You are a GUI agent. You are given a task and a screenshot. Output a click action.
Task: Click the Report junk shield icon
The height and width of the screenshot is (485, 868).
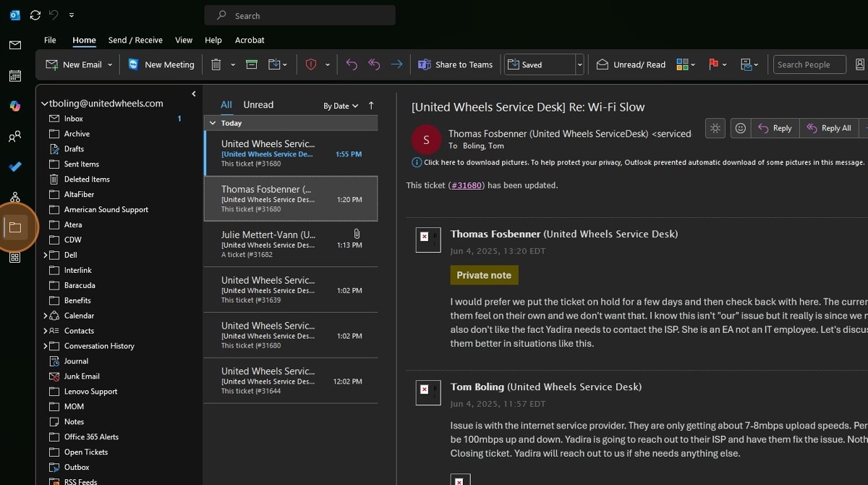pyautogui.click(x=311, y=64)
